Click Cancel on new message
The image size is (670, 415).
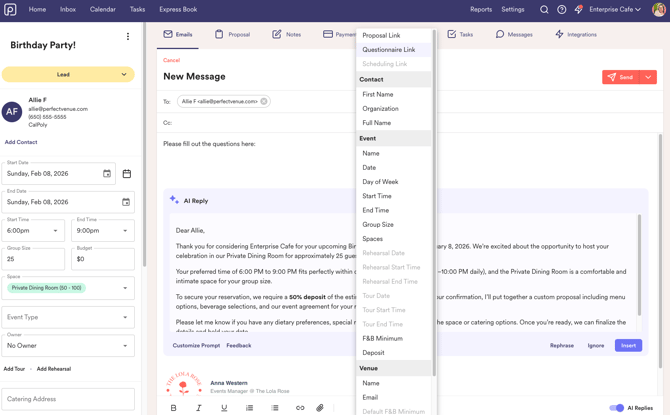coord(171,60)
